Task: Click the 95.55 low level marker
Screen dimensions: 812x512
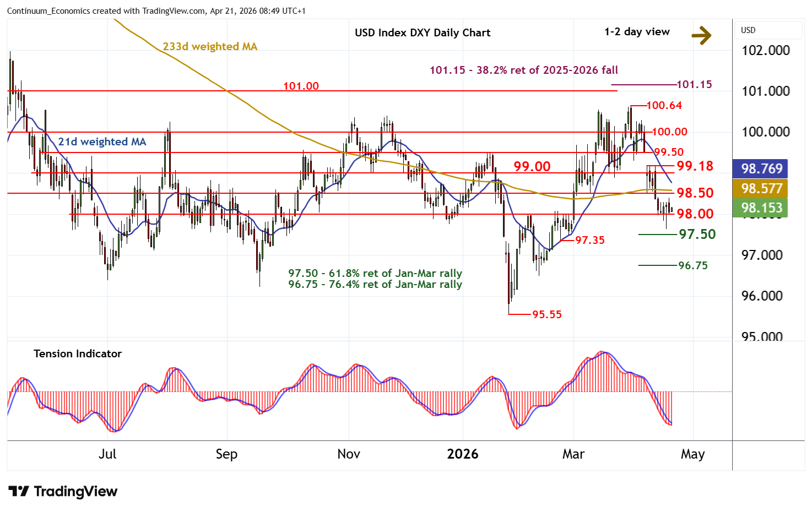Action: coord(546,314)
